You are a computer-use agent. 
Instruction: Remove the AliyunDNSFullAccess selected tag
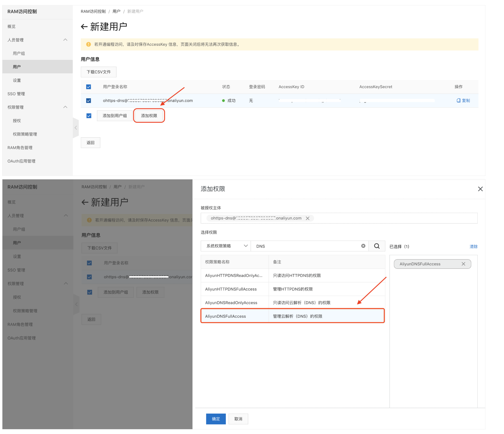(463, 264)
